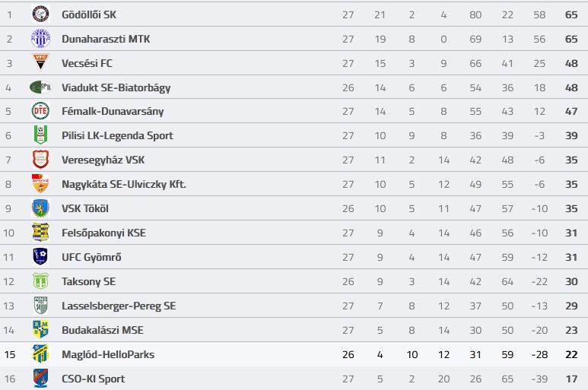This screenshot has width=588, height=390.
Task: Click the Pilisi LK-Legenda Sport crest
Action: [x=40, y=135]
